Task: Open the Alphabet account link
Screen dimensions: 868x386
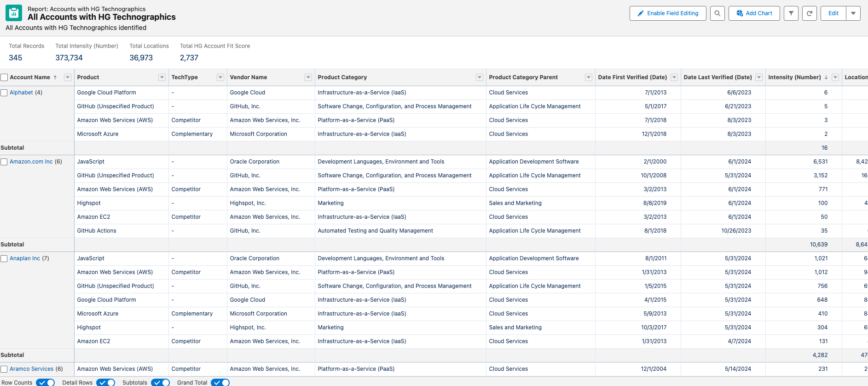Action: (21, 93)
